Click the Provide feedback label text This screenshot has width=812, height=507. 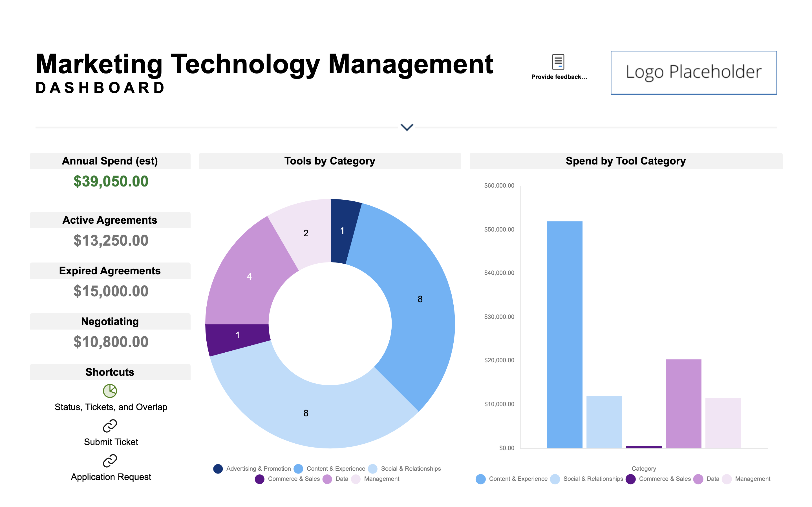coord(559,77)
